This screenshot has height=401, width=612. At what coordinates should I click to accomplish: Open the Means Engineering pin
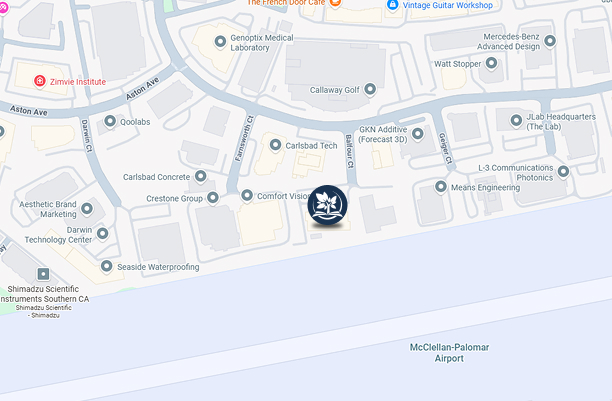(x=441, y=187)
